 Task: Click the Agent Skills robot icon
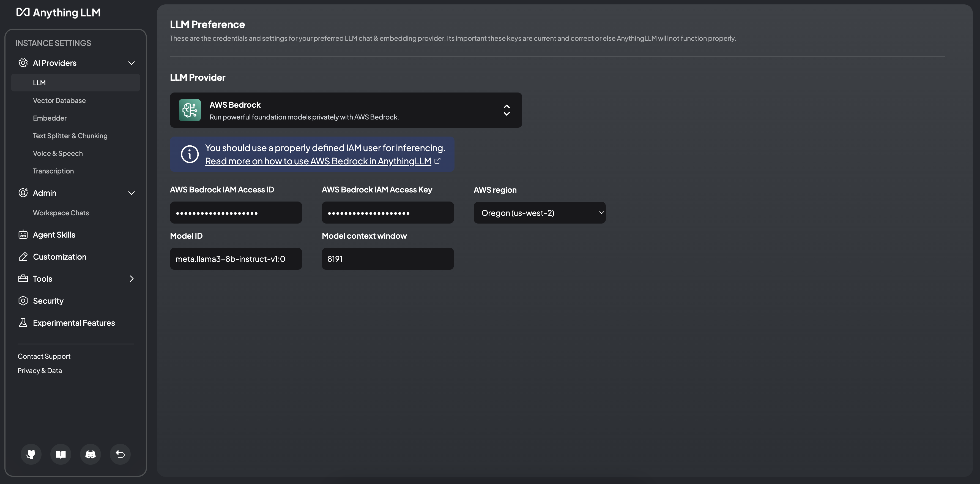click(x=23, y=235)
